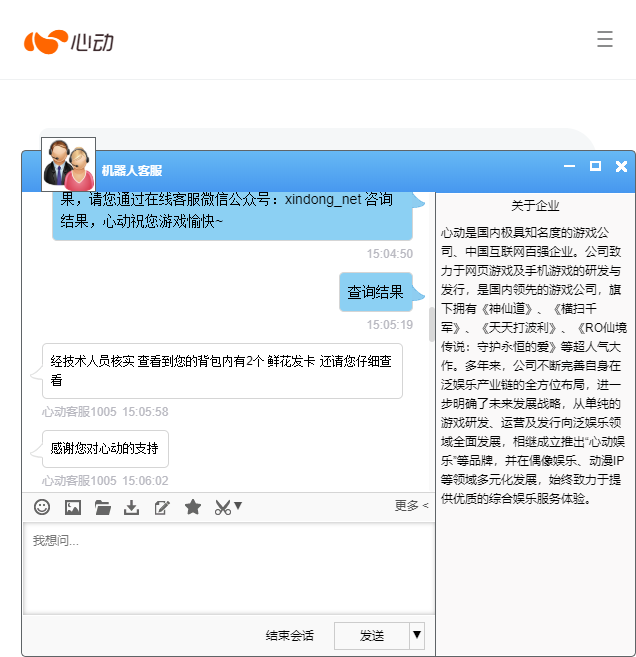Screen dimensions: 636x657
Task: Click the 心动 logo
Action: 69,41
